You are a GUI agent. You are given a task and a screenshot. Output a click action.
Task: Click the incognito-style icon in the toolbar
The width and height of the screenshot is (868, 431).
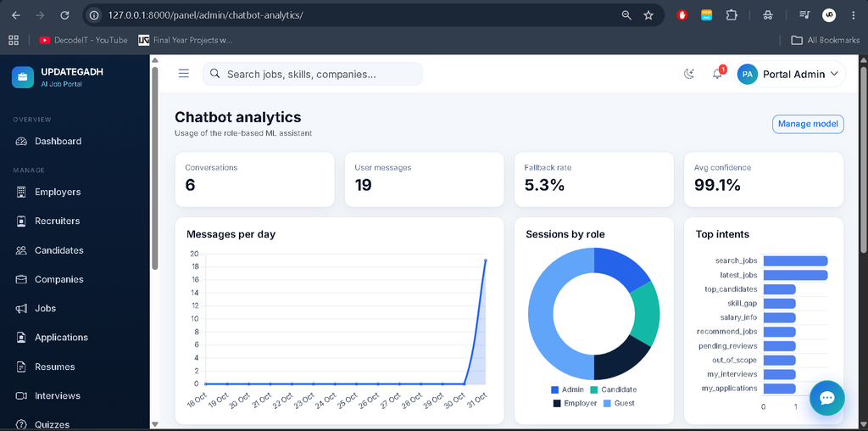pos(768,15)
